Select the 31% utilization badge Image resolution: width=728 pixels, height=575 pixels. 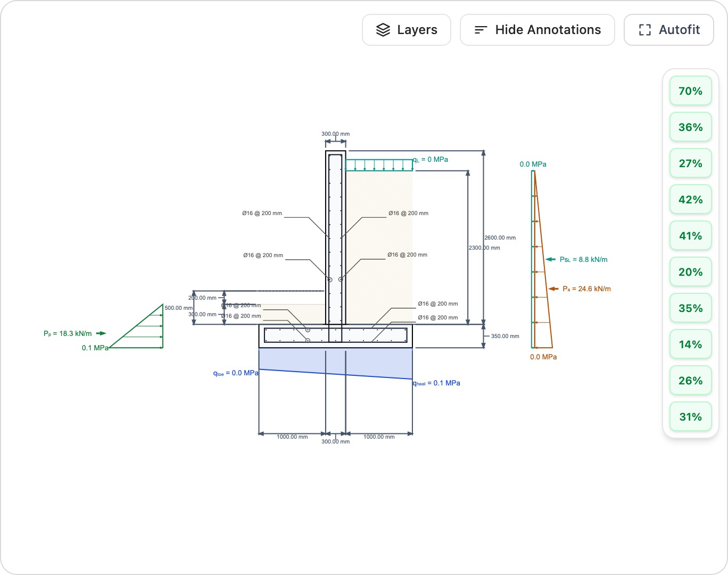tap(690, 417)
